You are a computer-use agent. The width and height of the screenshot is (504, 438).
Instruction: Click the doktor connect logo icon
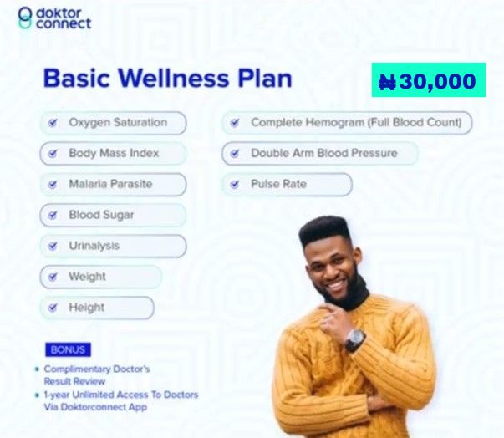click(25, 18)
